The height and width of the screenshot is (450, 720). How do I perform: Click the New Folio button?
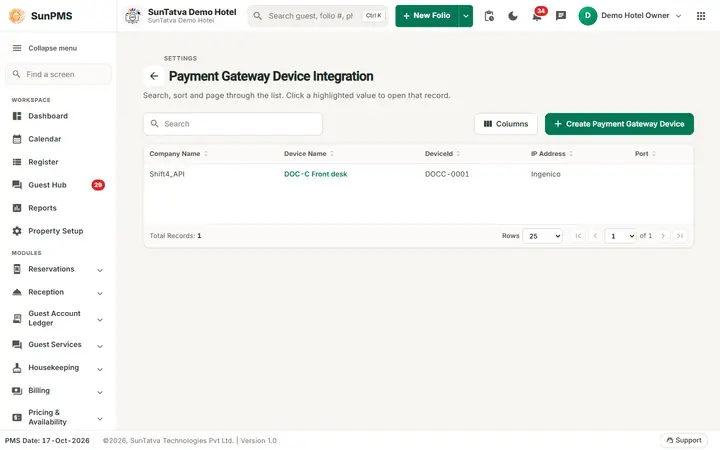tap(427, 16)
